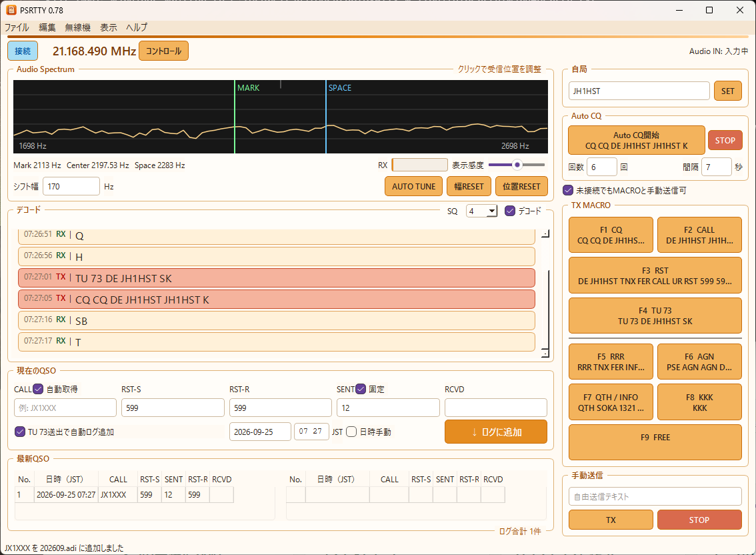Click the scroll-up arrow in decode list

click(x=545, y=233)
